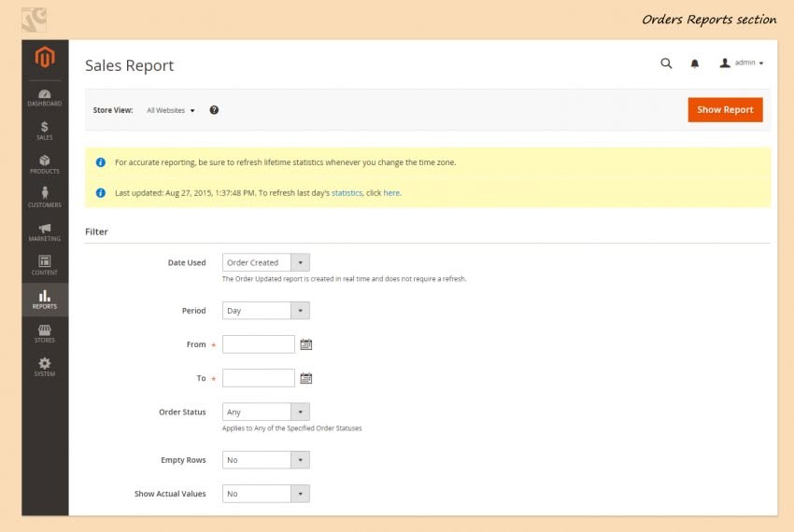Viewport: 794px width, 532px height.
Task: Click the 'For accurate reporting' notice text
Action: (285, 162)
